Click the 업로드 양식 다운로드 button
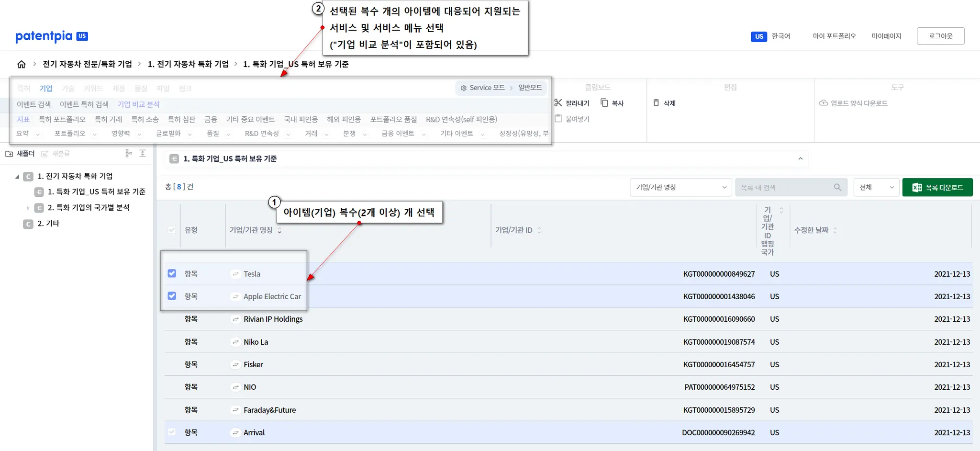Viewport: 980px width, 451px height. 854,103
